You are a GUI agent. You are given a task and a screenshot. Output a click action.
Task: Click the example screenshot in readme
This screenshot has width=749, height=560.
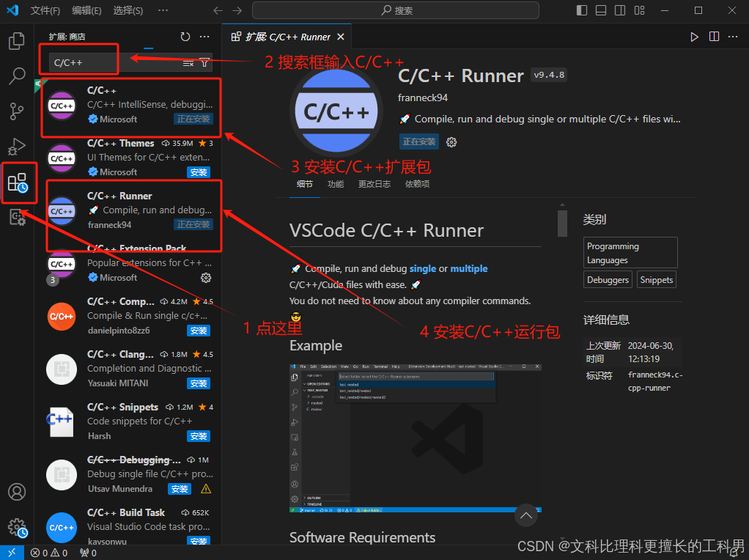point(415,438)
